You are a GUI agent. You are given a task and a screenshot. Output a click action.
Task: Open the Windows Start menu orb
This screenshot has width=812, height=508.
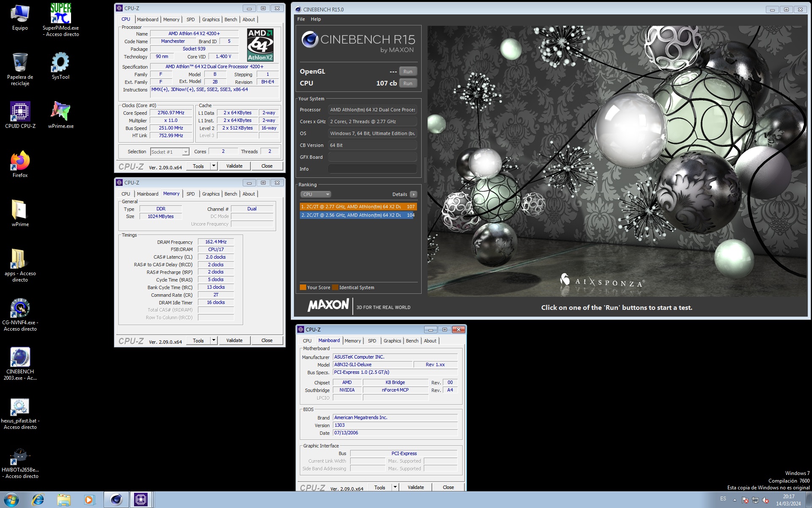pos(11,500)
